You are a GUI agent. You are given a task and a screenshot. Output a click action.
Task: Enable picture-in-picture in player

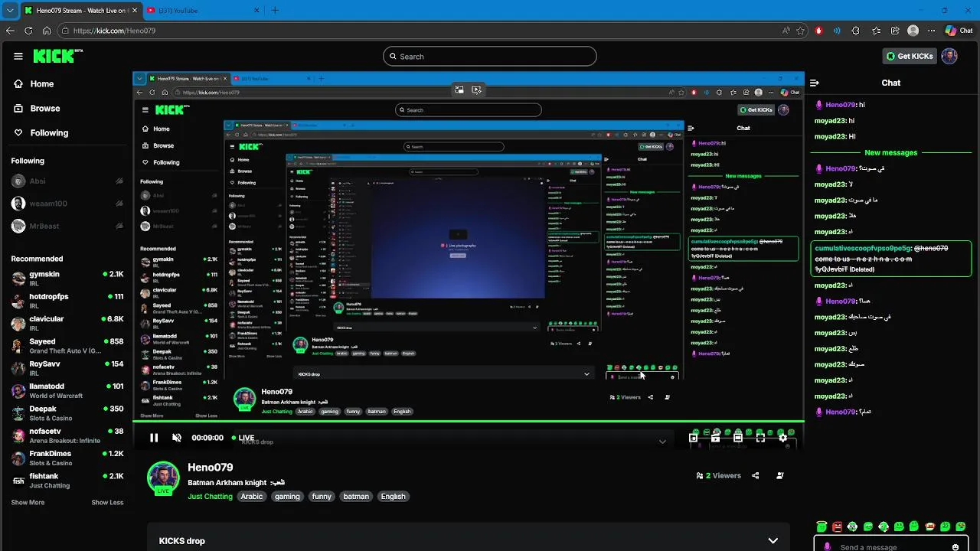click(693, 438)
